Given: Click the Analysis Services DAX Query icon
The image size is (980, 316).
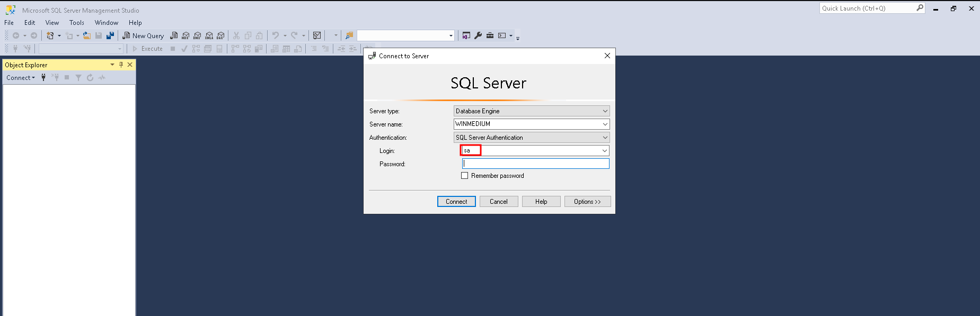Looking at the screenshot, I should point(220,35).
